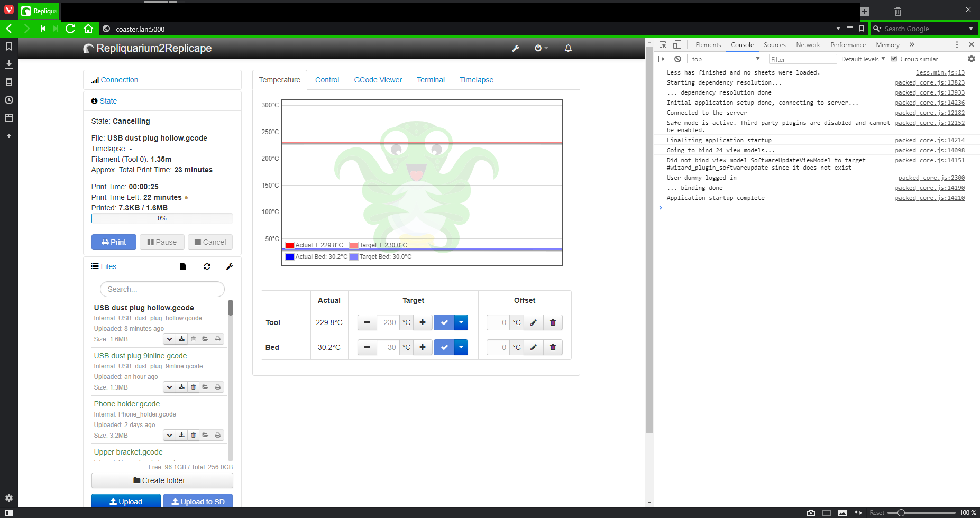
Task: Click the Create folder button
Action: coord(162,480)
